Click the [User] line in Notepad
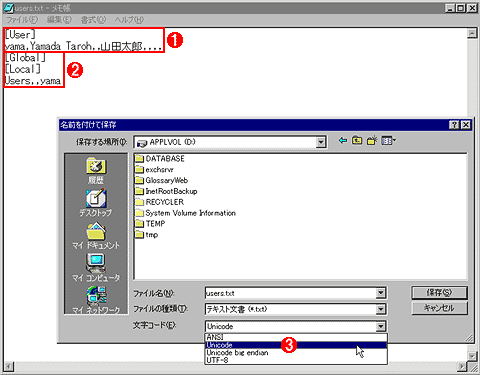This screenshot has height=375, width=480. pos(20,35)
